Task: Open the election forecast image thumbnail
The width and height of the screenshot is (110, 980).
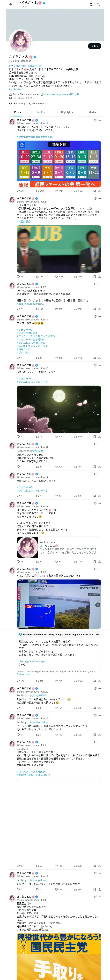Action: [x=59, y=164]
